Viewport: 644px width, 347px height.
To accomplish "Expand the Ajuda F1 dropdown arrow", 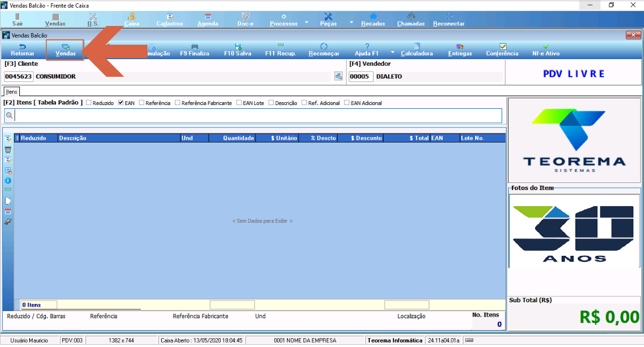I will click(x=392, y=52).
